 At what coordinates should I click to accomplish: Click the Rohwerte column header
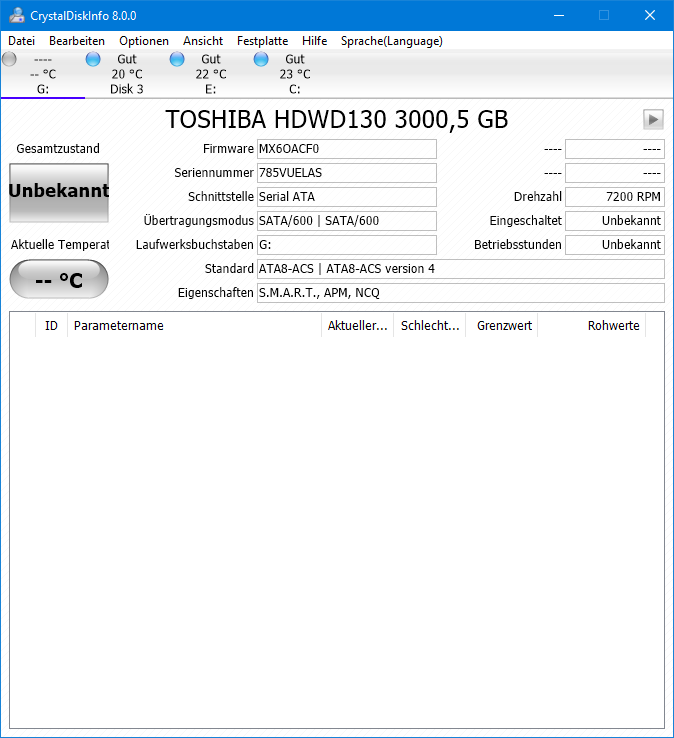(592, 326)
